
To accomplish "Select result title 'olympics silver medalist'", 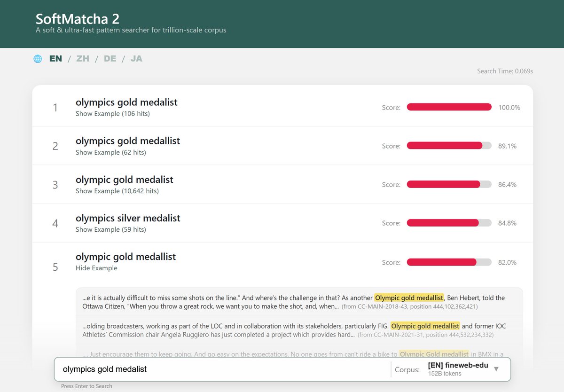I will pos(128,218).
